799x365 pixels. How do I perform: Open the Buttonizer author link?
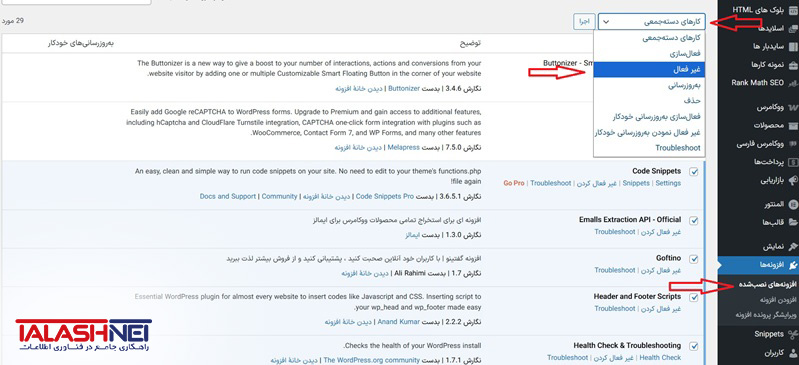[x=404, y=88]
